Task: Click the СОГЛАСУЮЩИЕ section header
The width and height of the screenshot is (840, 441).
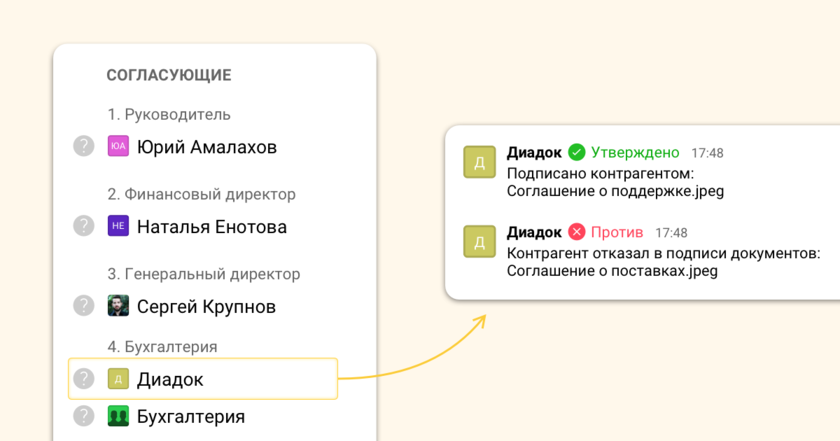Action: click(169, 75)
